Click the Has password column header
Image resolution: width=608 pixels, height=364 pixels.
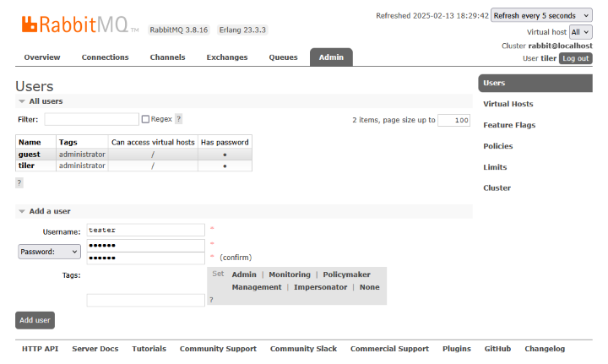(x=225, y=142)
